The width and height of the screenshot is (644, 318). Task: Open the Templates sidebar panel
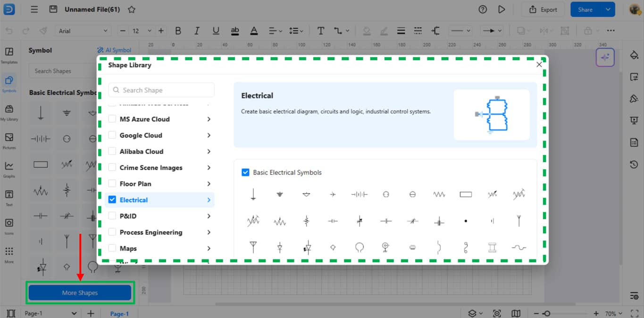[9, 55]
